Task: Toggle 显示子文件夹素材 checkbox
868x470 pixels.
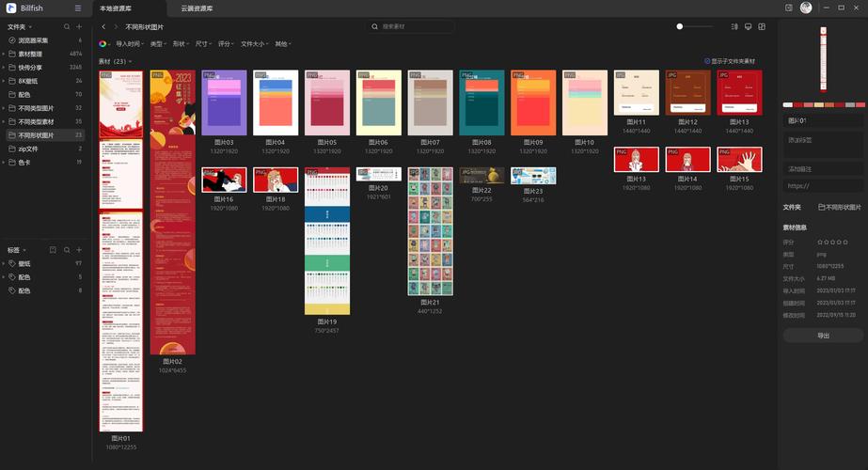Action: (x=707, y=61)
